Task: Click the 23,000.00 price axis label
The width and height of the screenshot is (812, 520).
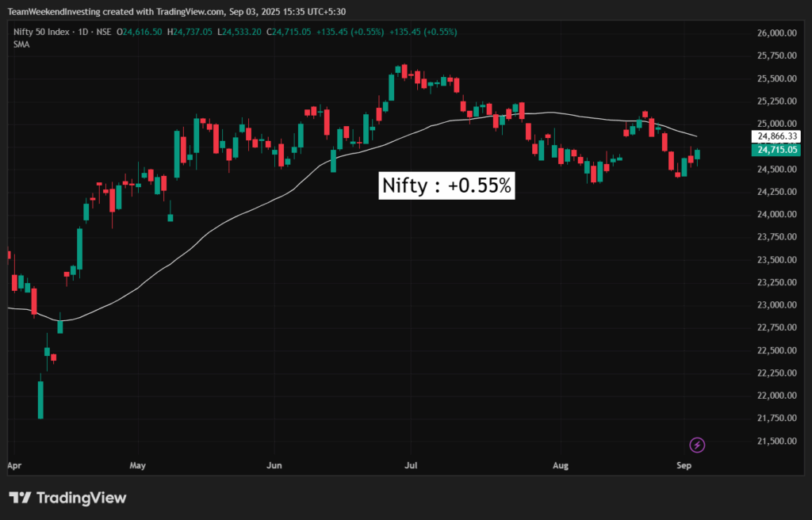Action: click(777, 305)
